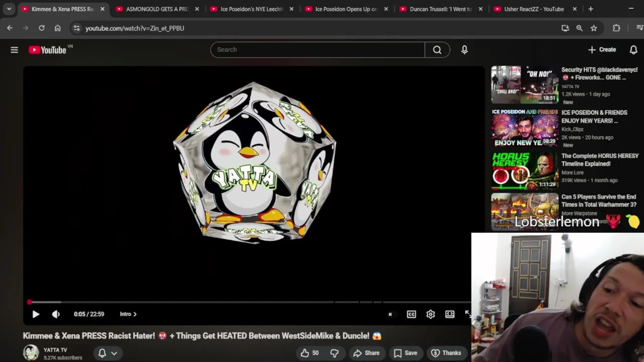Image resolution: width=644 pixels, height=362 pixels.
Task: Switch to theater mode
Action: pyautogui.click(x=450, y=314)
